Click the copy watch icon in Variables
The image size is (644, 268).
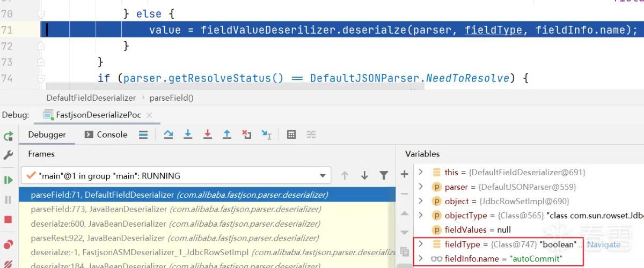[405, 251]
